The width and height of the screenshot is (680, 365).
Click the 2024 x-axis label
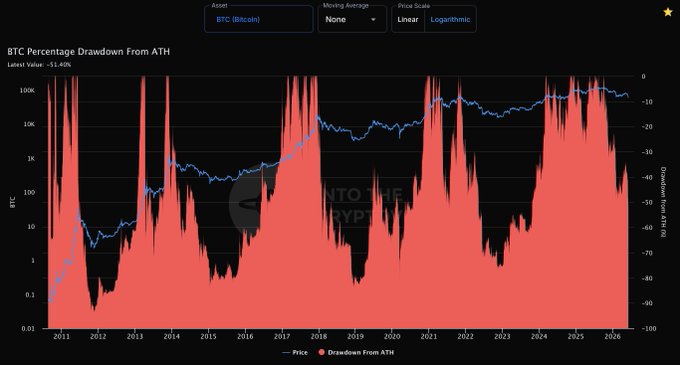click(539, 336)
